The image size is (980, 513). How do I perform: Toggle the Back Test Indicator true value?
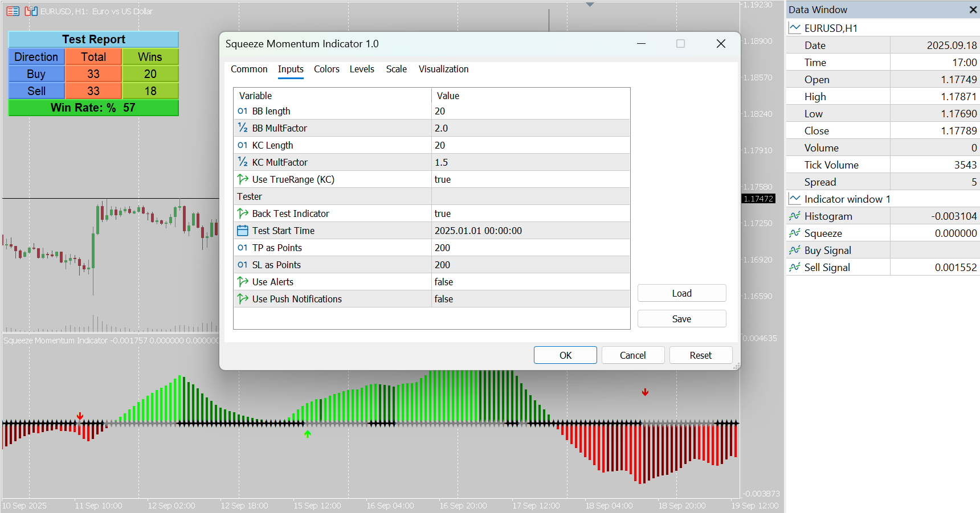pyautogui.click(x=530, y=214)
